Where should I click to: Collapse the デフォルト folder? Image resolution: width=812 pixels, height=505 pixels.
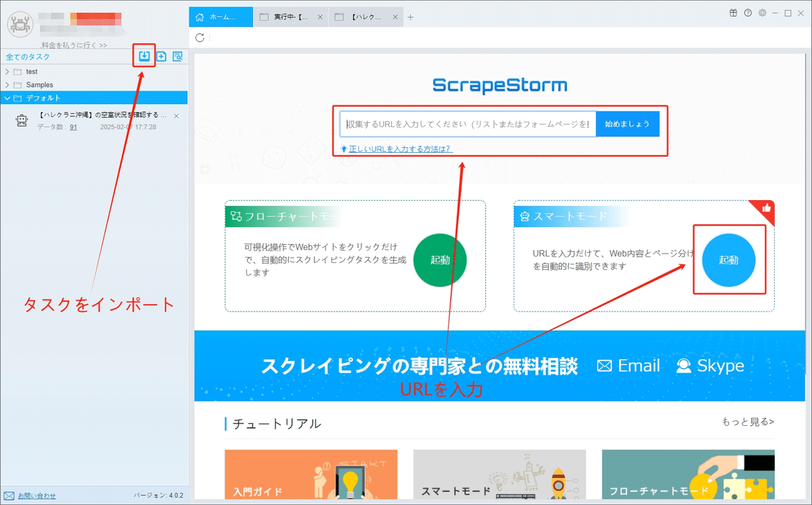coord(7,98)
